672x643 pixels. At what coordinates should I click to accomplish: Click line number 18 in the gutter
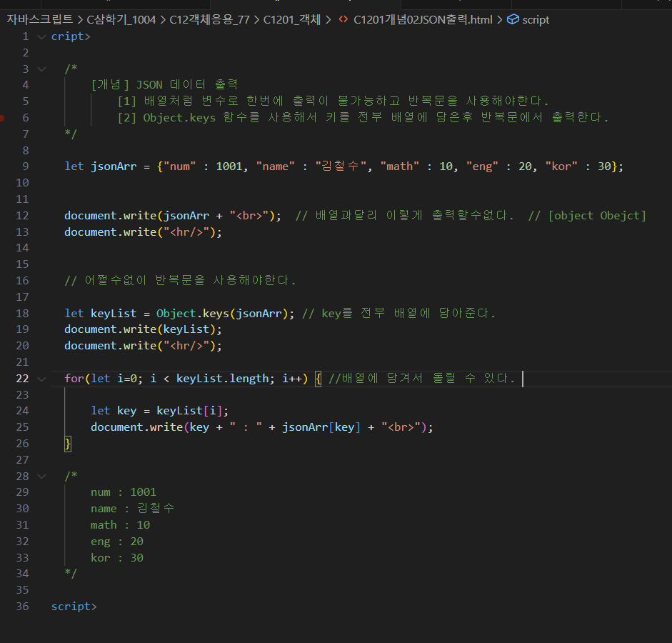23,314
